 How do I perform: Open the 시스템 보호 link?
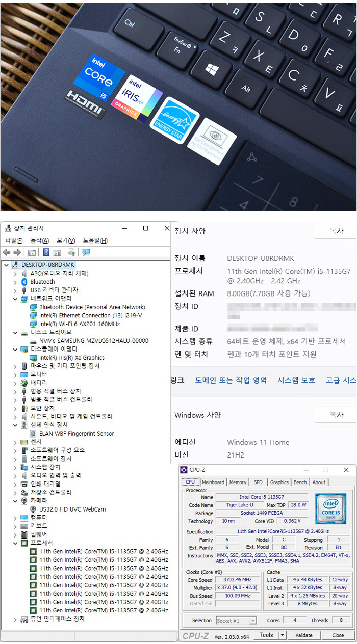[296, 380]
